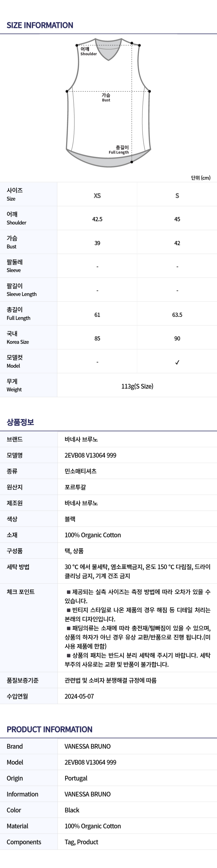Click the 상품정보 section heading

coord(20,422)
